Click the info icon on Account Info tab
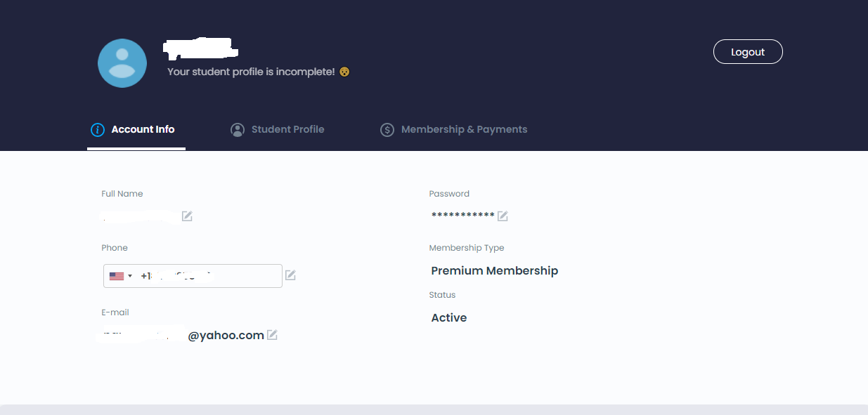This screenshot has width=868, height=415. tap(98, 130)
